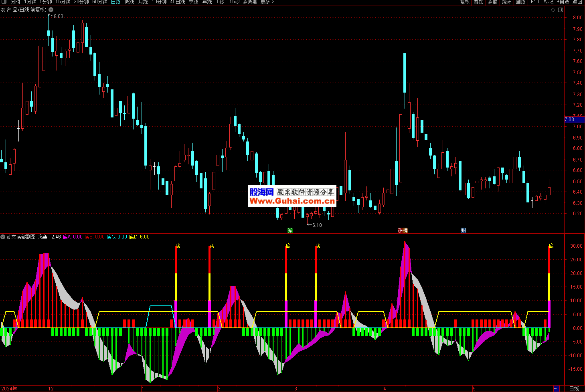Image resolution: width=585 pixels, height=392 pixels.
Task: Click month 4 marker on time axis
Action: tap(385, 389)
